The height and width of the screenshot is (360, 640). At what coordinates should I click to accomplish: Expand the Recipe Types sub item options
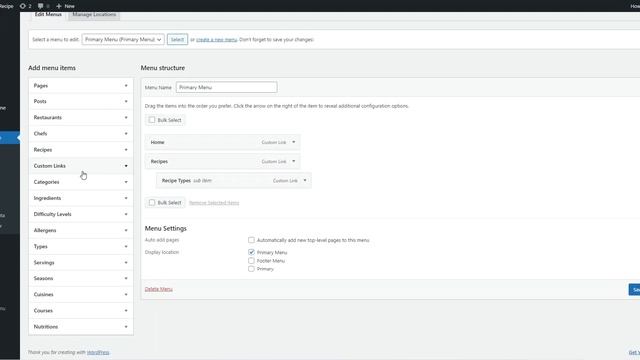(305, 180)
